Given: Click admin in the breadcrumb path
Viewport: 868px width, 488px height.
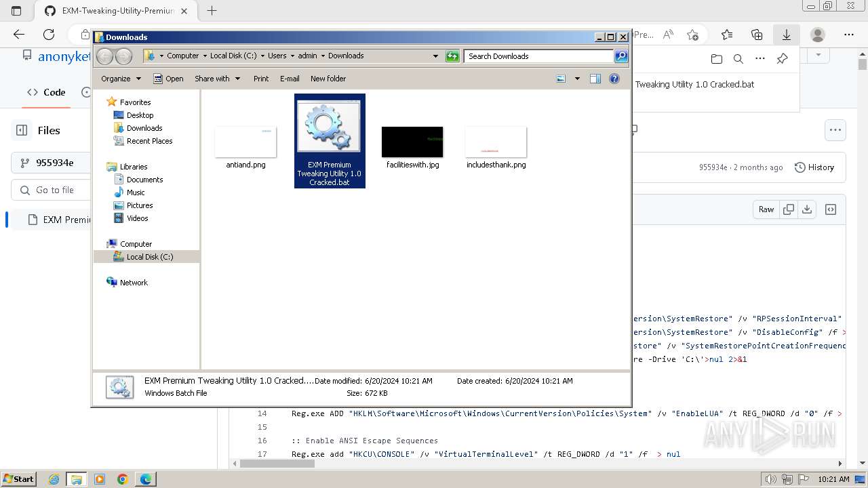Looking at the screenshot, I should coord(307,56).
